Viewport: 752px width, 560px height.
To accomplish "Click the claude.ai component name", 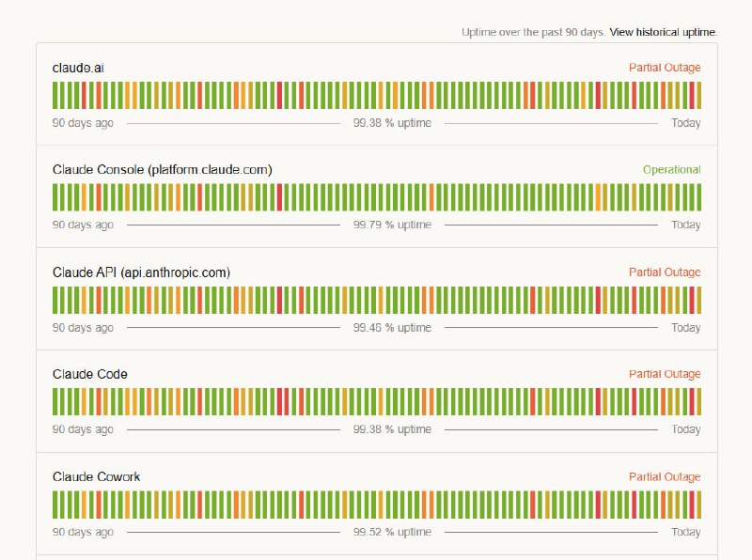I will coord(78,68).
